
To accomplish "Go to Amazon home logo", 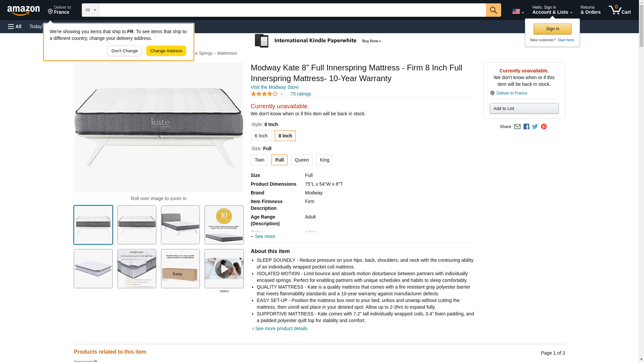I will [23, 10].
